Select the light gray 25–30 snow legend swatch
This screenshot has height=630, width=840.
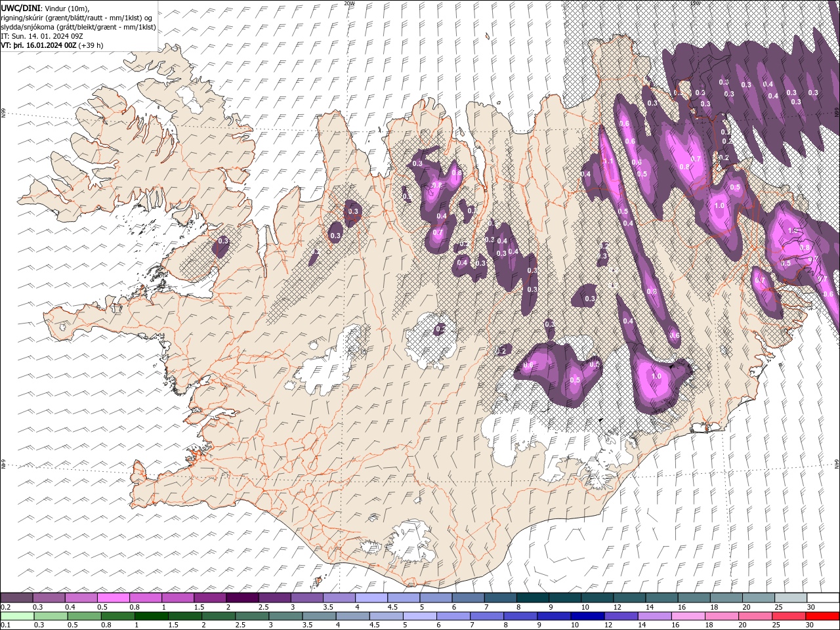791,598
